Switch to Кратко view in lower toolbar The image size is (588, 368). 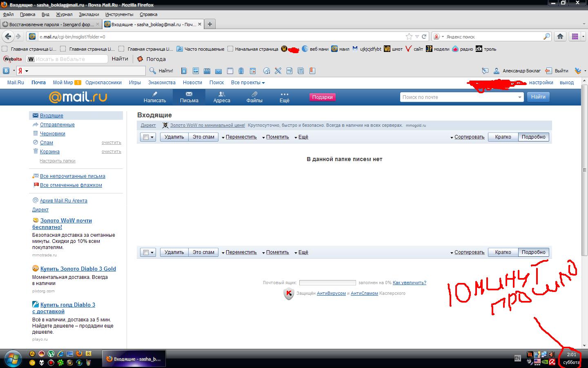pyautogui.click(x=503, y=252)
